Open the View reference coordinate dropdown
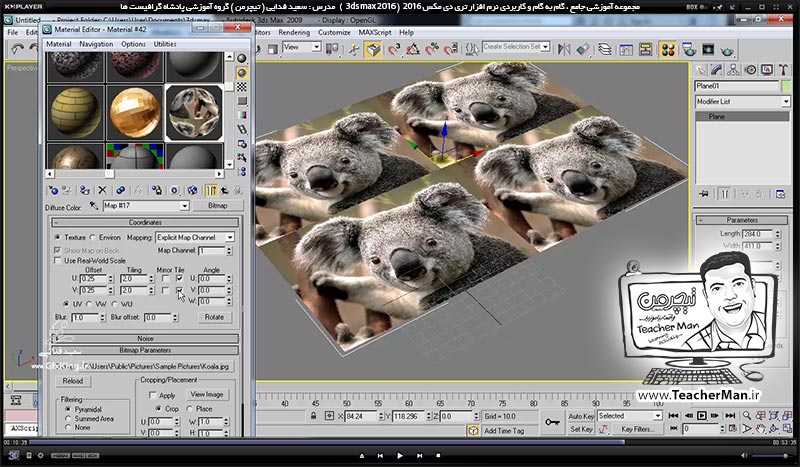The image size is (800, 467). point(316,47)
